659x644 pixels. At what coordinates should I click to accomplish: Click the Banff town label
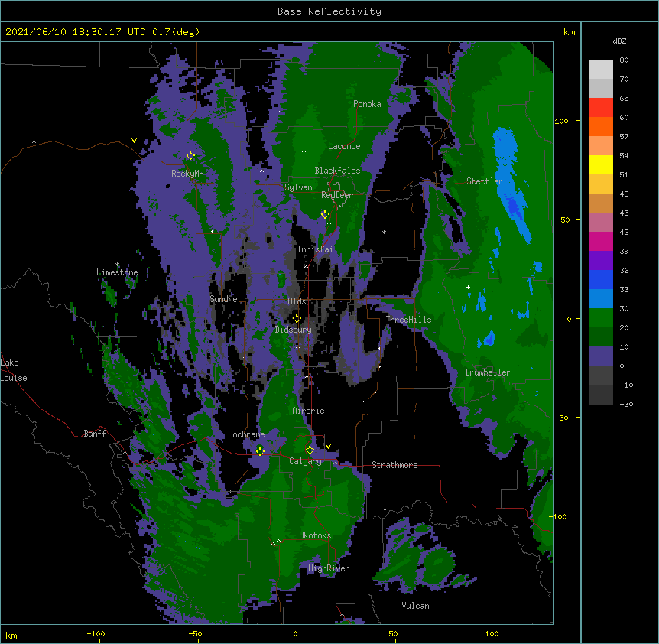tap(95, 434)
